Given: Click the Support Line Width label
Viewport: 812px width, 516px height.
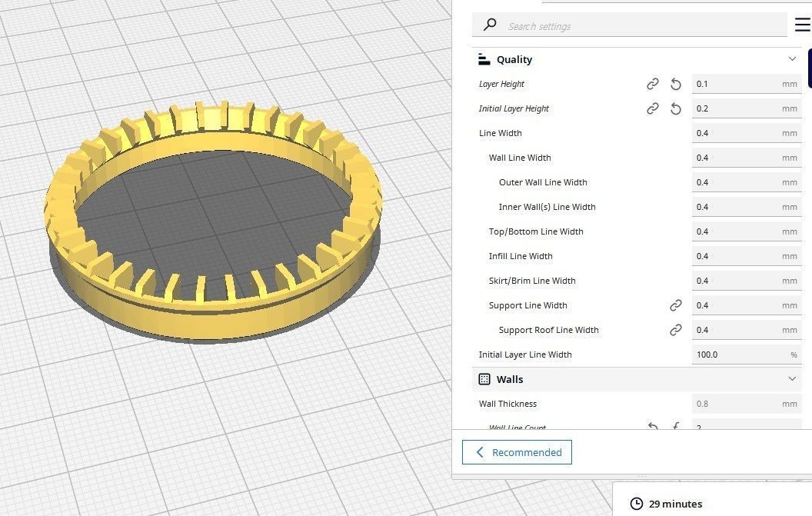Looking at the screenshot, I should 527,305.
